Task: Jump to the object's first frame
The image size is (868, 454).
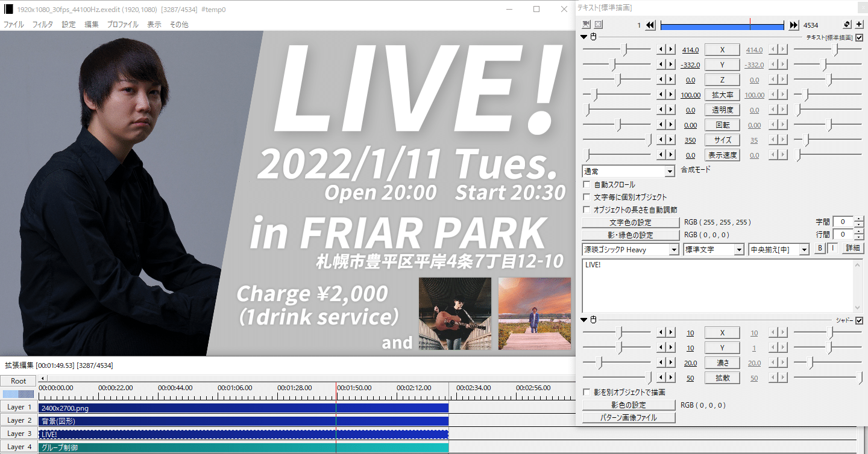Action: (x=650, y=25)
